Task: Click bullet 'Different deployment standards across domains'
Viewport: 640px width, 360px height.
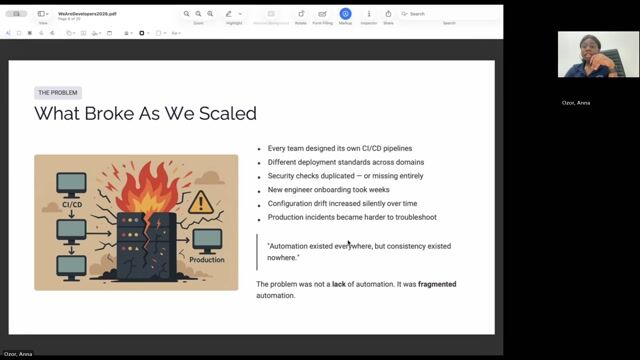Action: (346, 162)
